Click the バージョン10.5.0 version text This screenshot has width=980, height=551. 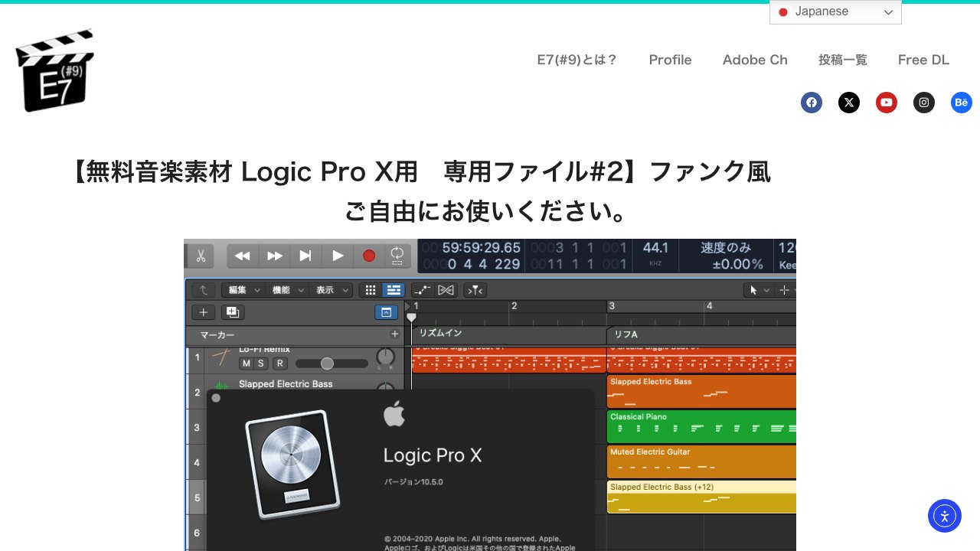click(413, 482)
